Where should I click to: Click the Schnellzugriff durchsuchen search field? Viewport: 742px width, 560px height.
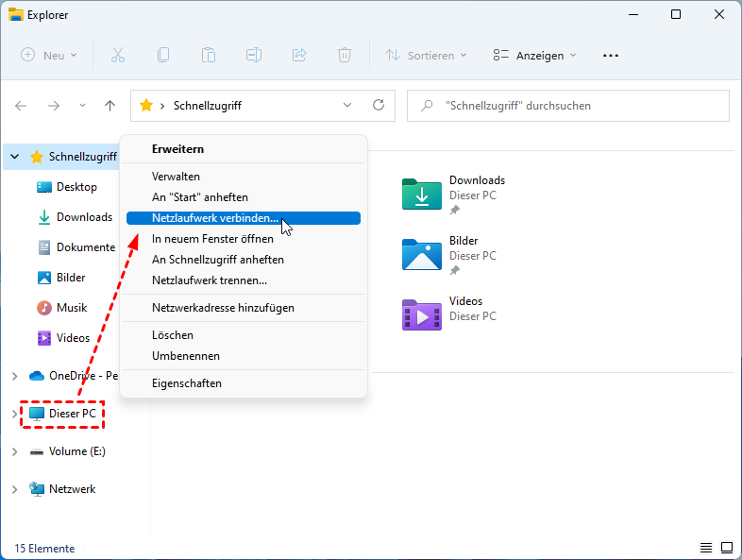coord(576,106)
